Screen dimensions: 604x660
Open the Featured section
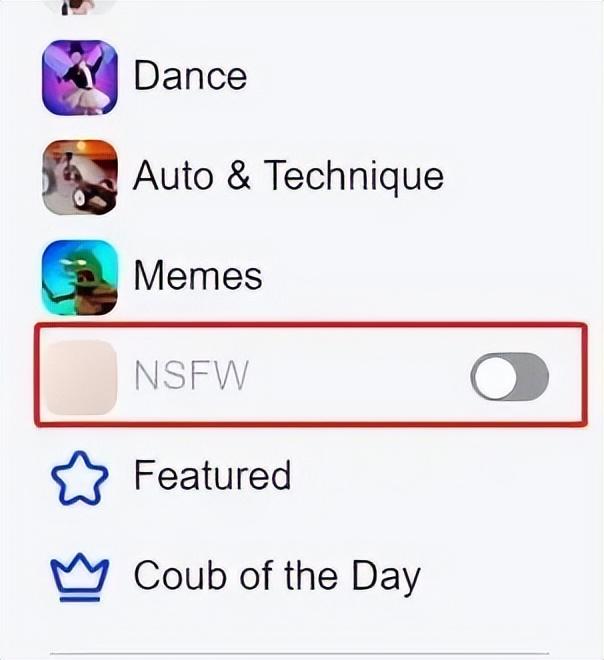(x=212, y=476)
